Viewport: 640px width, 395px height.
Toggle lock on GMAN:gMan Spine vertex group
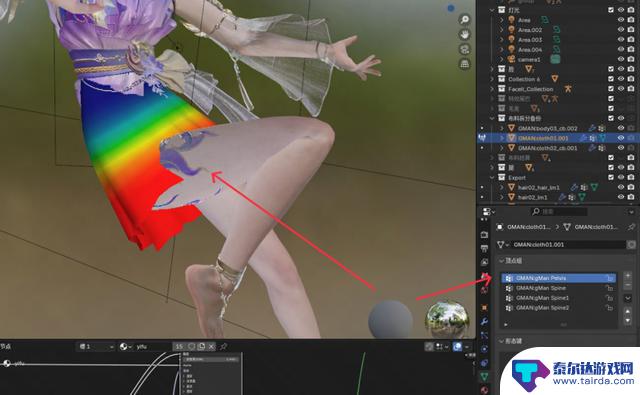[609, 288]
